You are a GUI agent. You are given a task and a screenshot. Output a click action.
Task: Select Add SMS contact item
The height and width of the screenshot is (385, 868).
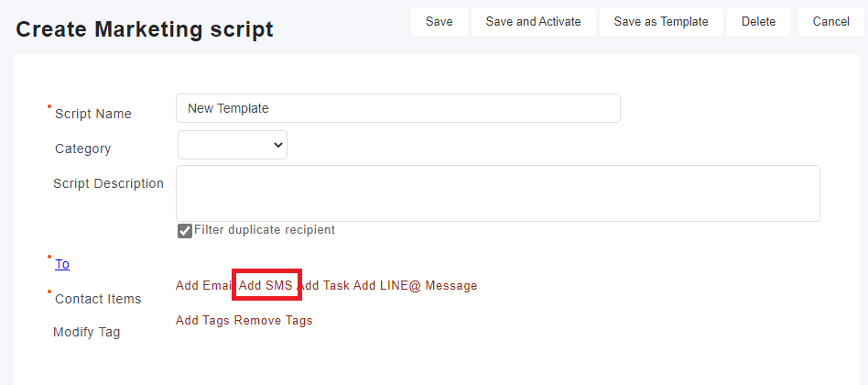click(266, 286)
